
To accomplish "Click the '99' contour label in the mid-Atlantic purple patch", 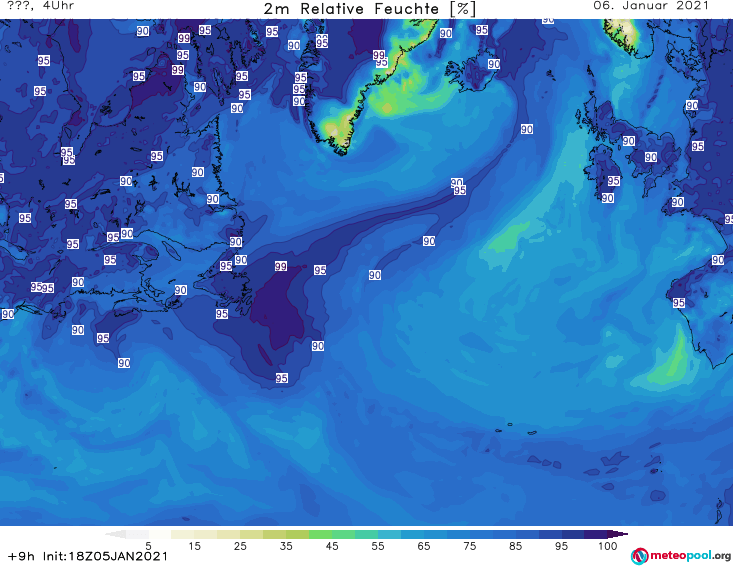I will pyautogui.click(x=280, y=266).
